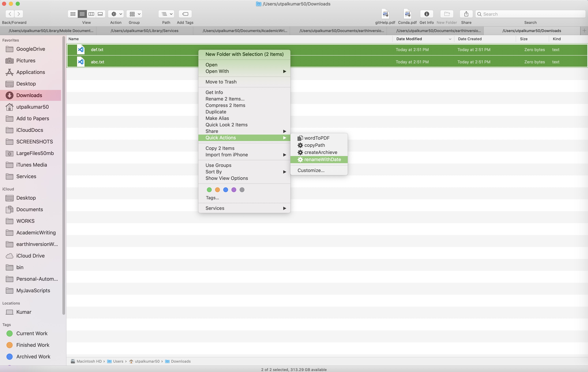
Task: Open gitHelp.pdf from the toolbar
Action: (x=385, y=14)
